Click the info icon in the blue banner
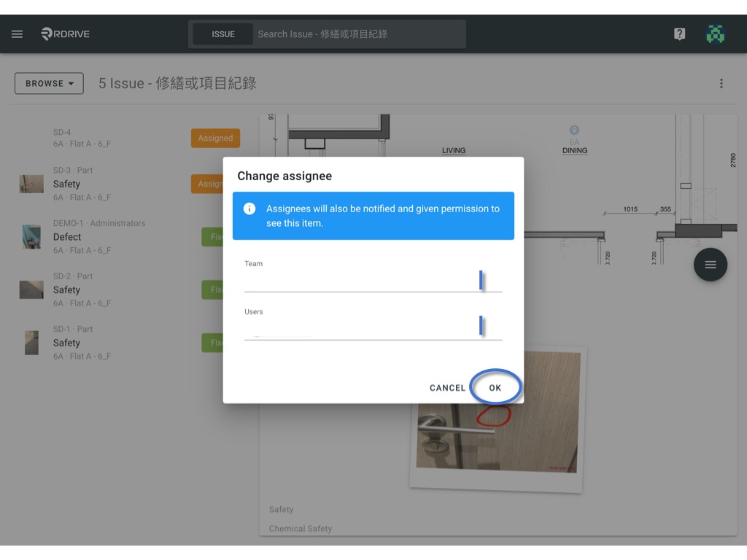747x560 pixels. [x=249, y=209]
